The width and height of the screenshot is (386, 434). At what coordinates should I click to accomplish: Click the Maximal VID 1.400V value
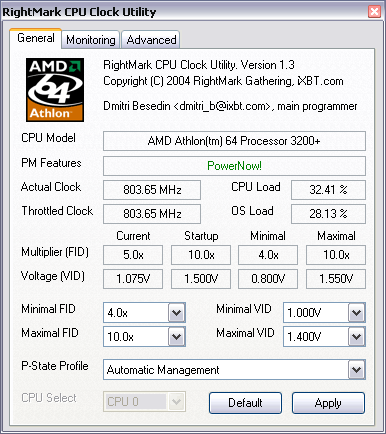(304, 337)
